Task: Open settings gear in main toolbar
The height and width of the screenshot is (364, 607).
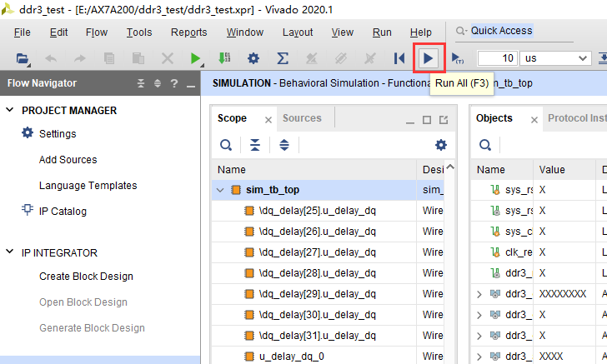Action: [253, 59]
